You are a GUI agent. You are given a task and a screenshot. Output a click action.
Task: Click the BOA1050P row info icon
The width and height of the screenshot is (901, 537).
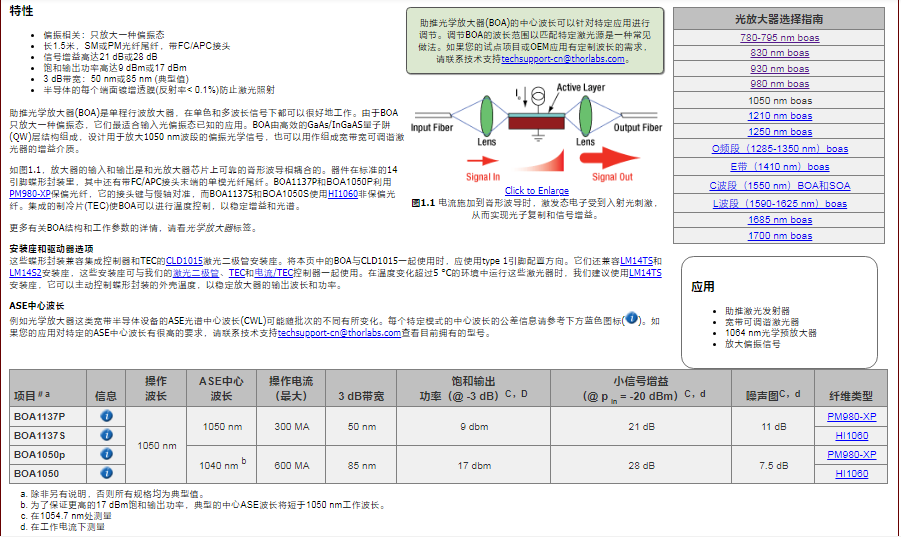[x=106, y=454]
